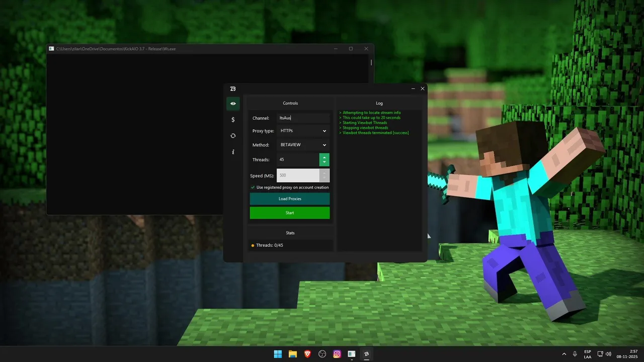The height and width of the screenshot is (362, 644).
Task: Click log line Viewbot threads terminated [success]
Action: pyautogui.click(x=374, y=133)
